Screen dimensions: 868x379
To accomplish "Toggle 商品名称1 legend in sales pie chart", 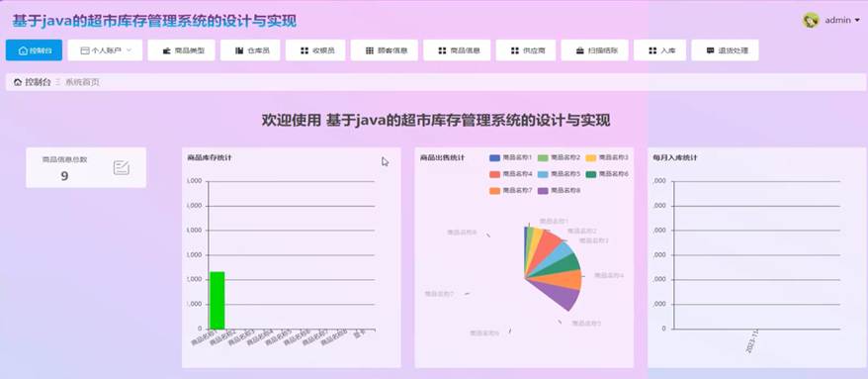I will pos(510,158).
